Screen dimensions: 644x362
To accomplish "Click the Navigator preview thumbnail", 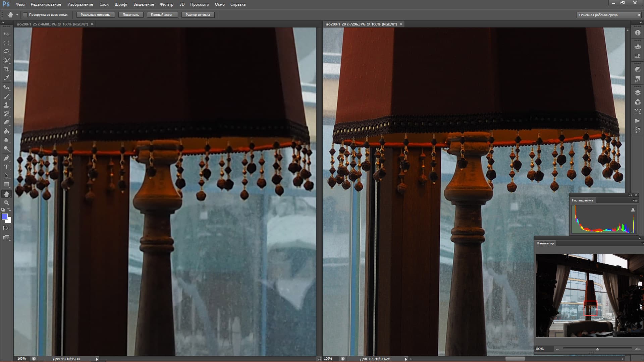I will tap(589, 295).
